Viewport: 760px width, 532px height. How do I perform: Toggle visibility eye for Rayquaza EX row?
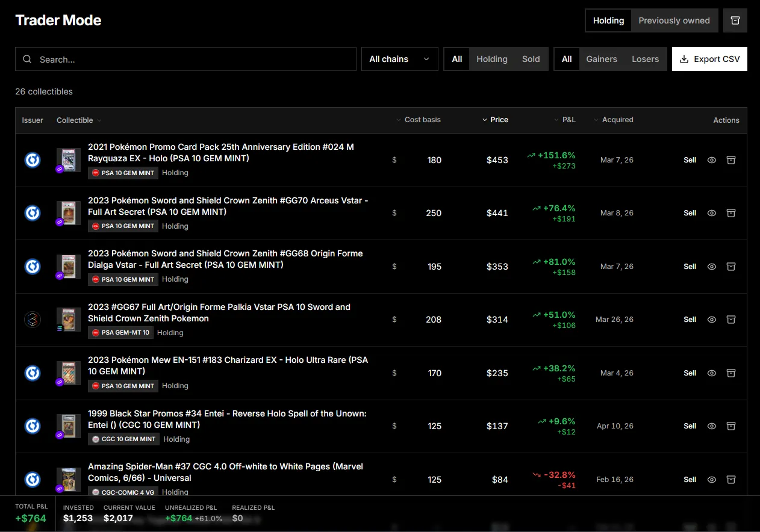[712, 160]
